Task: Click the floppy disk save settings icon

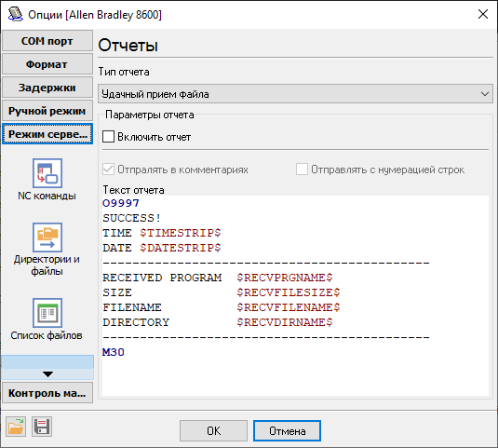Action: point(42,427)
